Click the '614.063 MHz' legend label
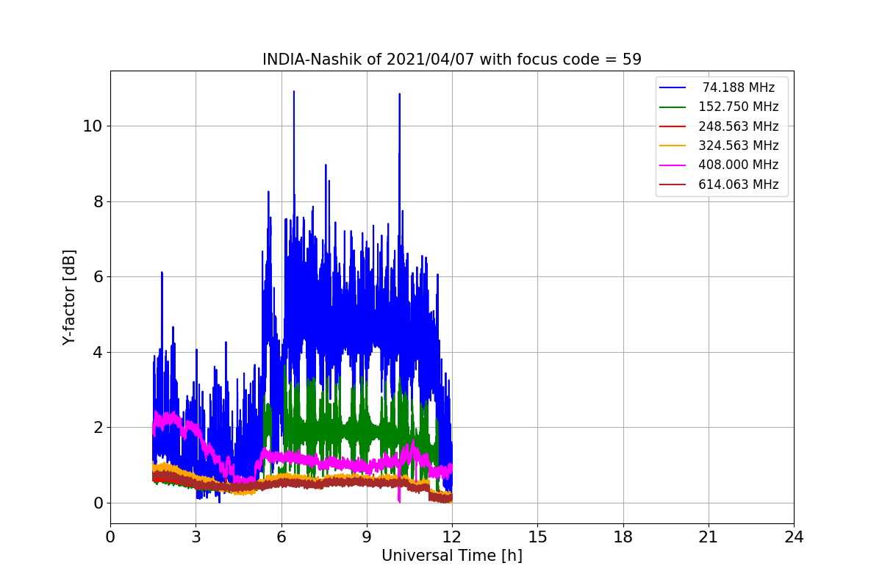The height and width of the screenshot is (588, 882). click(x=739, y=184)
